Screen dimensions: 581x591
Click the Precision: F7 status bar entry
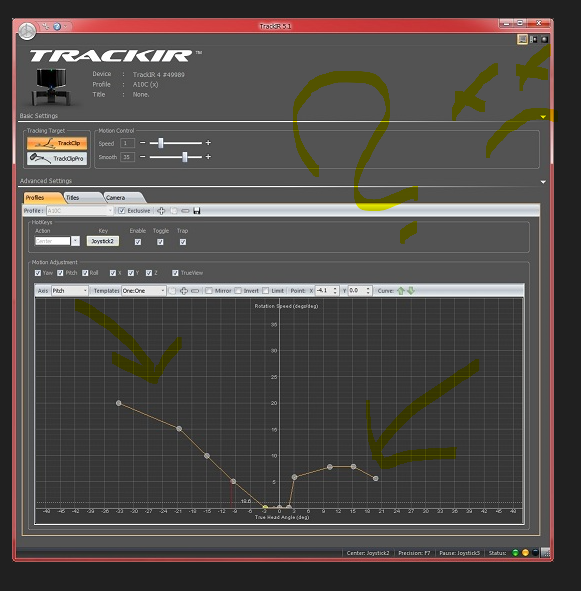pyautogui.click(x=414, y=553)
